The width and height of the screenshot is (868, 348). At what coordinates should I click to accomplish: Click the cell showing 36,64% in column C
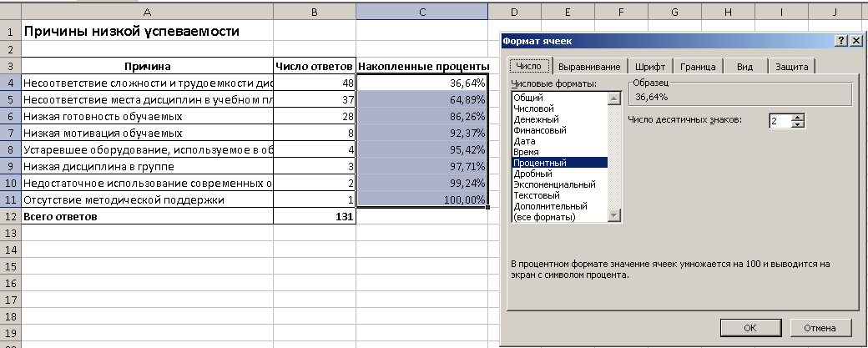tap(421, 83)
